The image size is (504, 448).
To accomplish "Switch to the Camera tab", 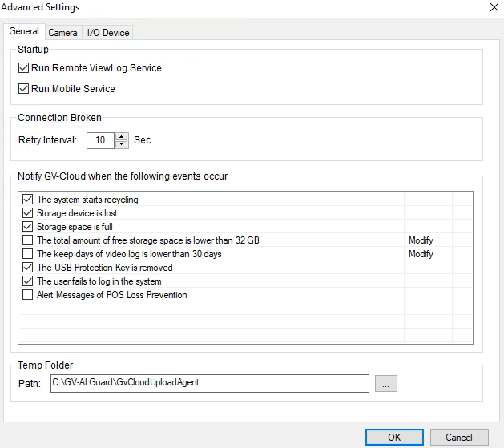I will pos(62,33).
